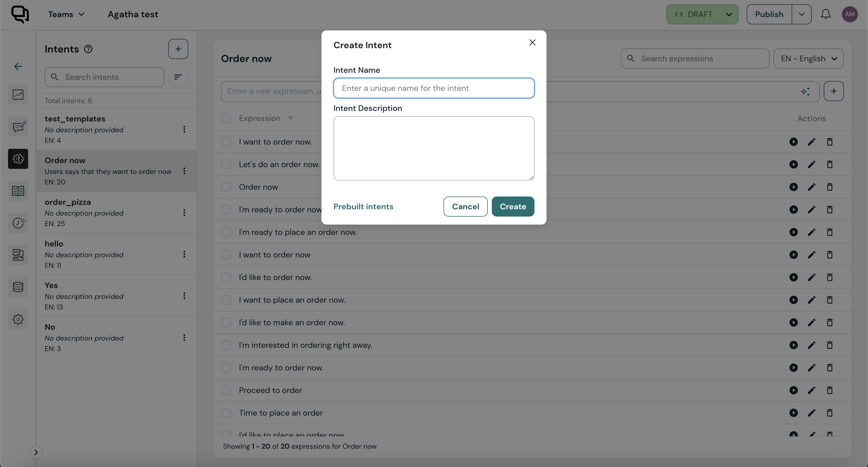The image size is (868, 467).
Task: Edit the 'Proceed to order' expression
Action: [811, 390]
